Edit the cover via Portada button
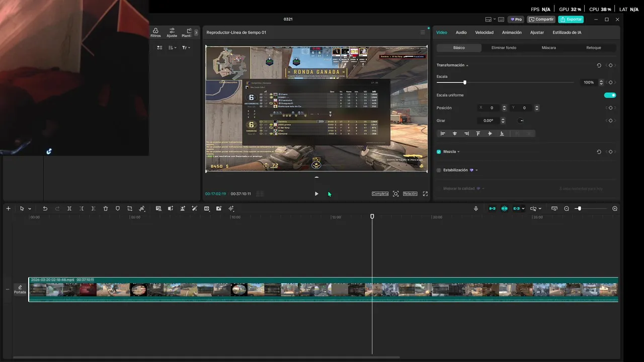The image size is (644, 362). [20, 289]
